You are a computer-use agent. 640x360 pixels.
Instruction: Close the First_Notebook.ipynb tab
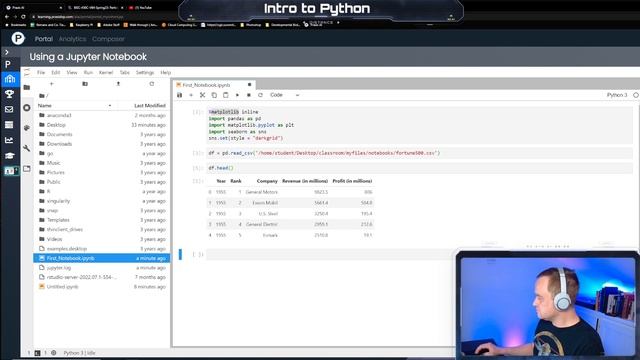pyautogui.click(x=249, y=84)
